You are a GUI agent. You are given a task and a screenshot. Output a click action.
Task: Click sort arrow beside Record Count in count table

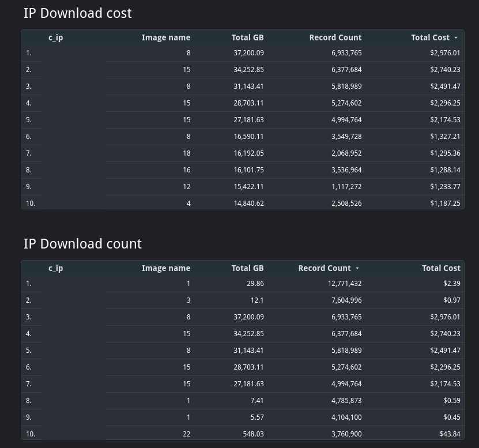point(357,268)
